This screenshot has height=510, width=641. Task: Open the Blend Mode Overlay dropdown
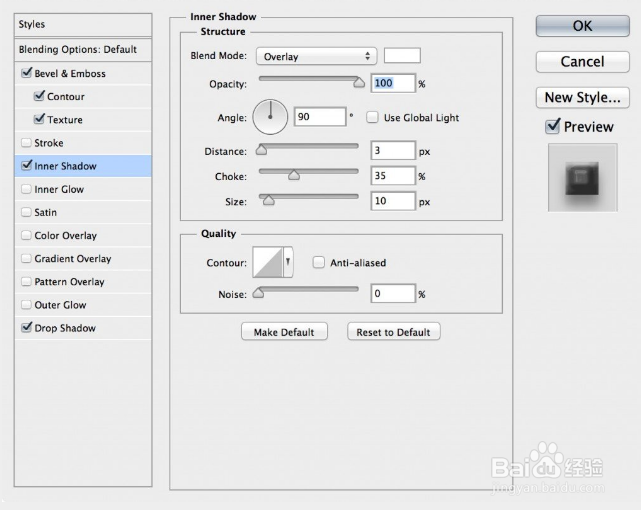click(316, 56)
